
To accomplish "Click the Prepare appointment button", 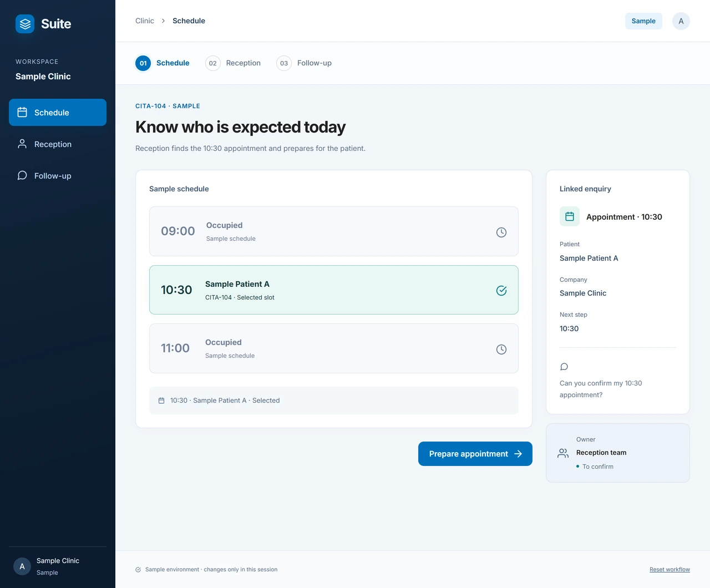I will point(475,454).
